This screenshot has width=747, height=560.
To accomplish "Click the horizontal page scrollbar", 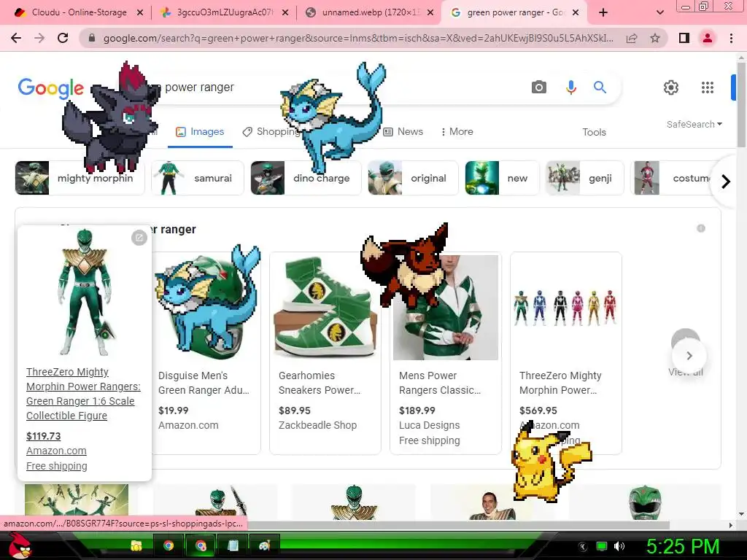I will coord(457,525).
